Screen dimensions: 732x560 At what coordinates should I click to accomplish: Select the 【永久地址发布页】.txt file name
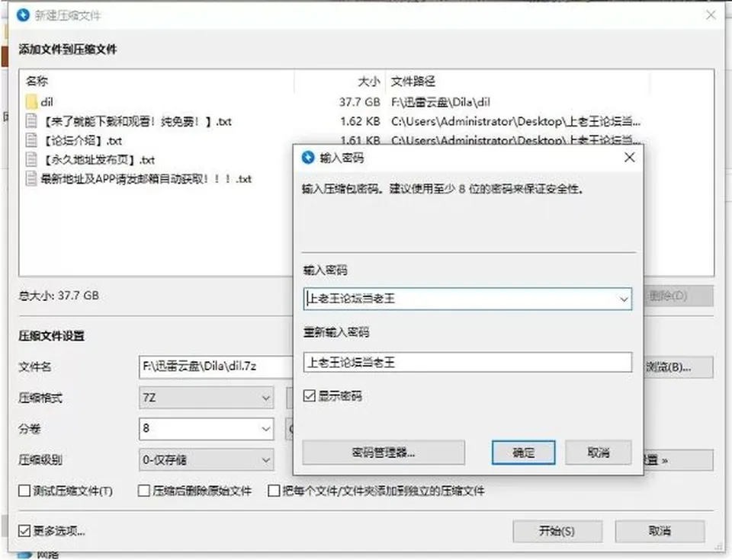click(x=98, y=159)
